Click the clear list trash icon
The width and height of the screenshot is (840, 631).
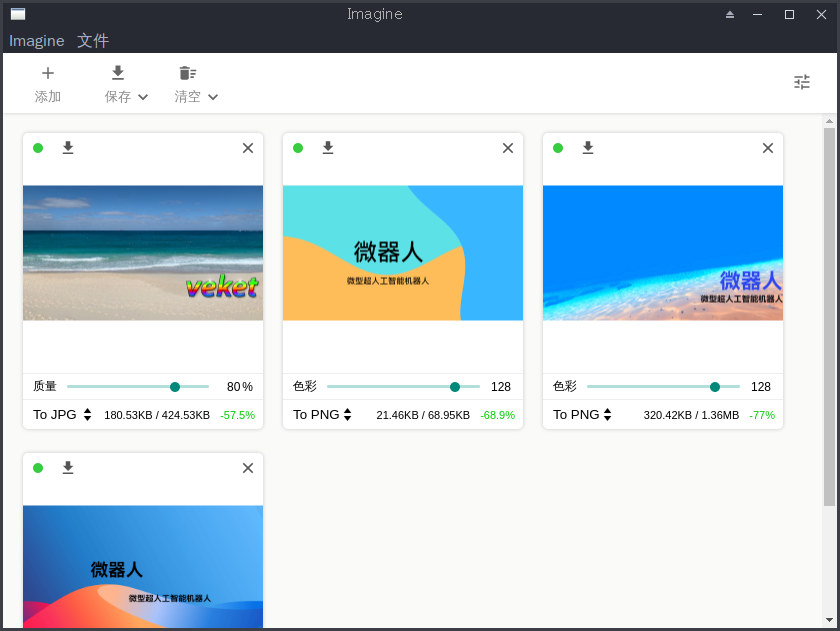point(188,72)
